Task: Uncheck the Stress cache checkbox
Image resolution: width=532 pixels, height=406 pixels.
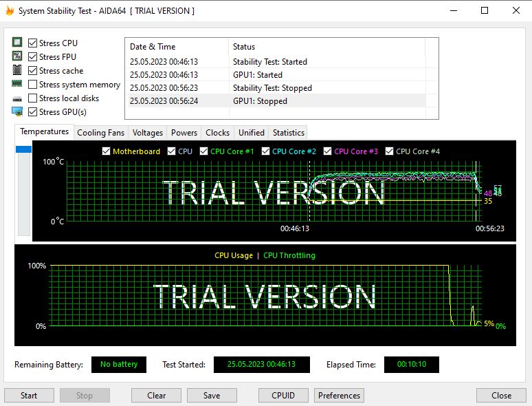Action: [x=32, y=71]
